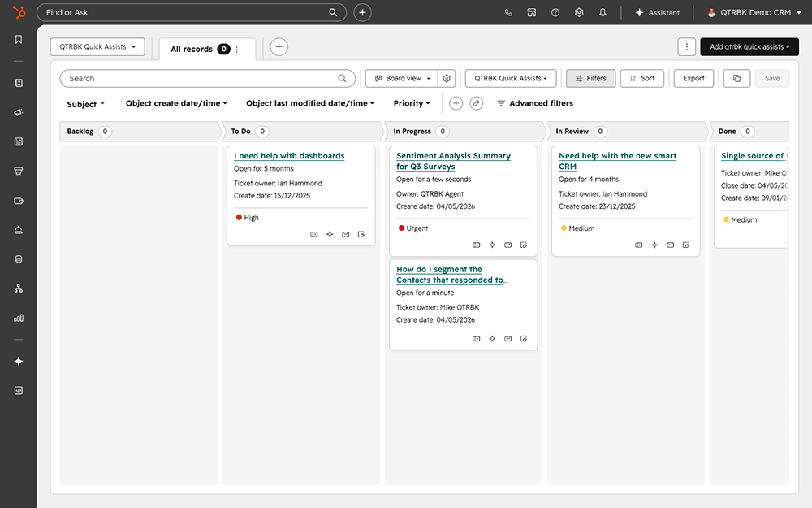Open the All records tab options menu
812x508 pixels.
click(237, 50)
